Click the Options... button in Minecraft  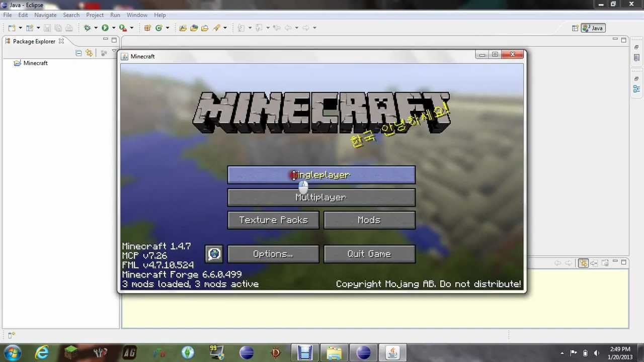point(273,254)
